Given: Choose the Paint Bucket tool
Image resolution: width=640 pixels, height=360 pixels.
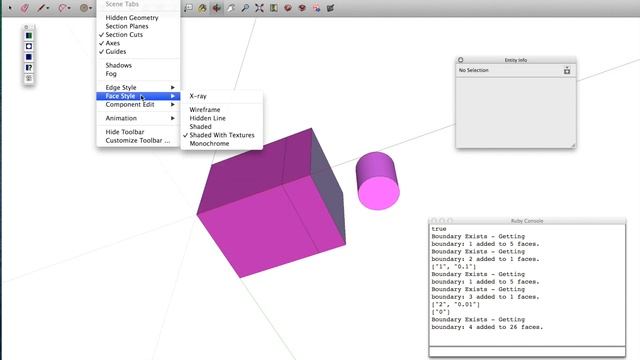Looking at the screenshot, I should tap(202, 8).
